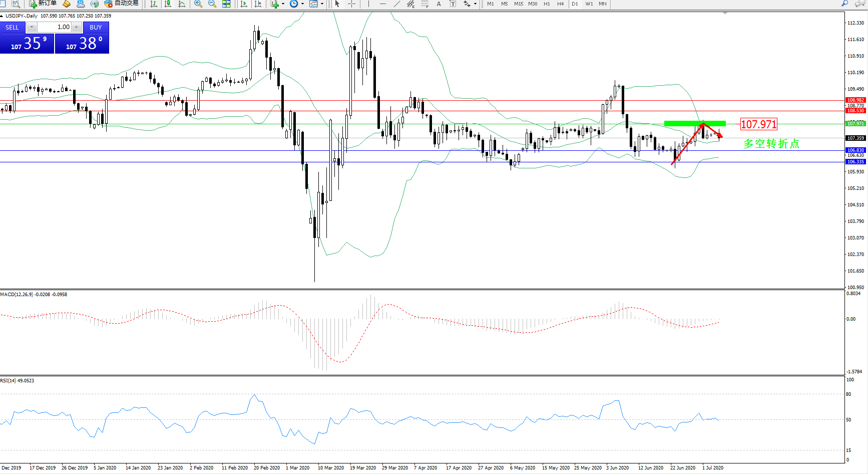Switch chart to candlestick display
Image resolution: width=868 pixels, height=474 pixels.
[x=168, y=4]
